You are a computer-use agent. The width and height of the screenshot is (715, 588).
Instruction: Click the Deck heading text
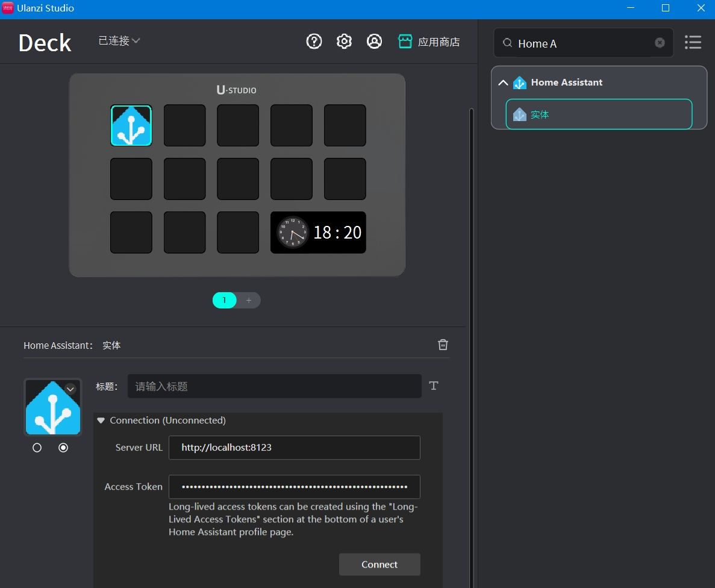point(45,43)
